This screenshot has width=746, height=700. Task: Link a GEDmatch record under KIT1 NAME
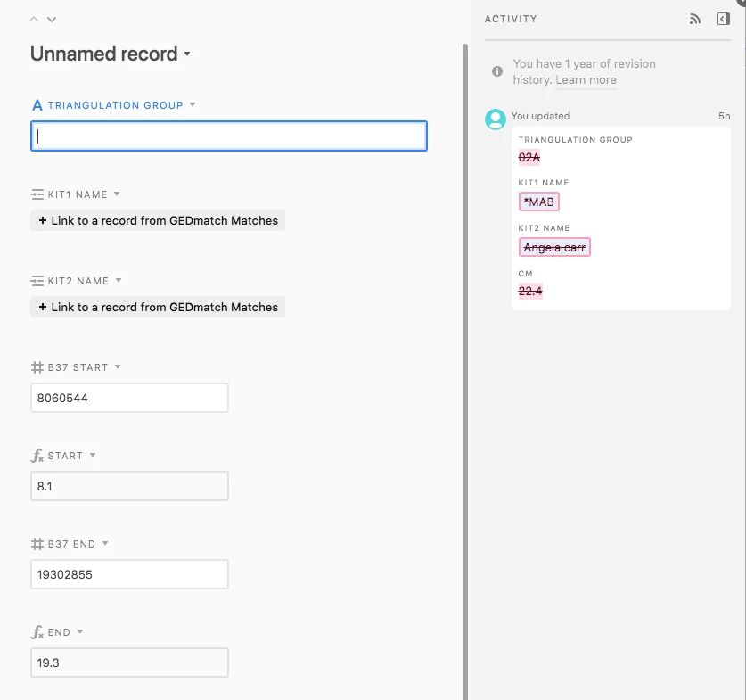tap(158, 220)
